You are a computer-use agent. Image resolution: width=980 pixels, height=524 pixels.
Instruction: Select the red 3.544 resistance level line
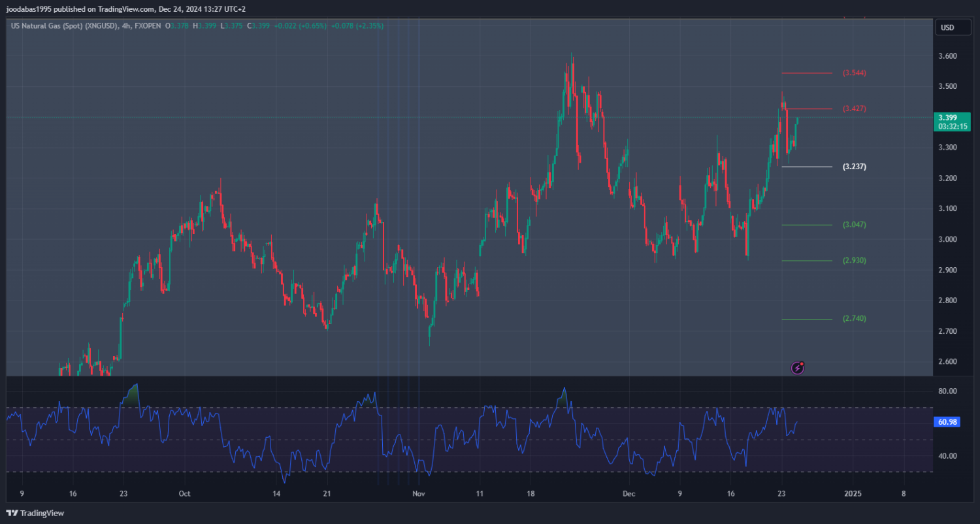pyautogui.click(x=807, y=73)
